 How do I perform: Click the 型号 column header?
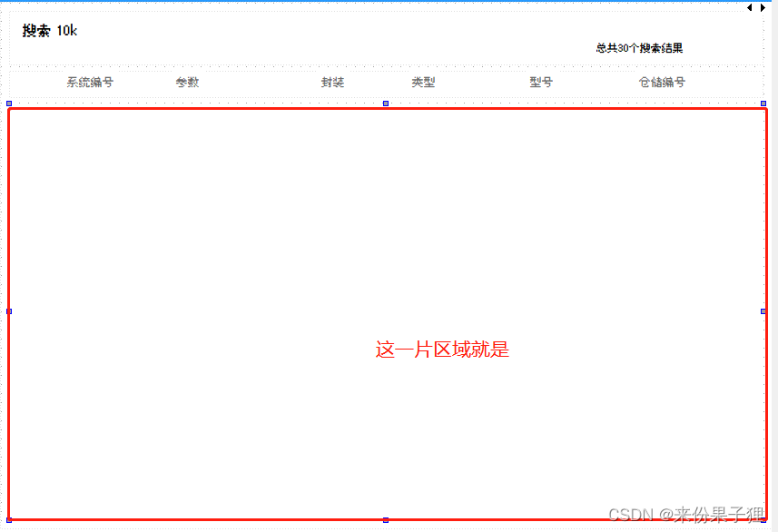tap(539, 82)
